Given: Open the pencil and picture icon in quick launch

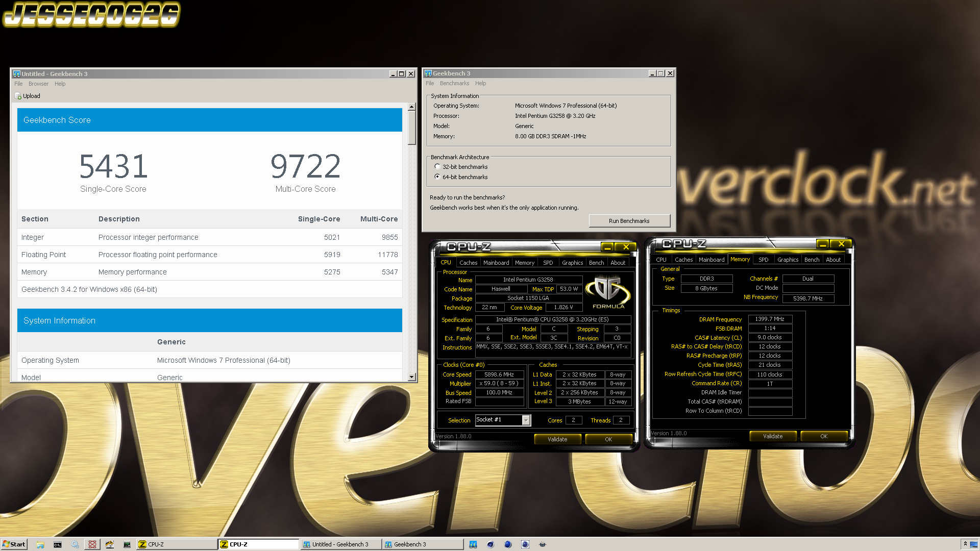Looking at the screenshot, I should pyautogui.click(x=110, y=544).
